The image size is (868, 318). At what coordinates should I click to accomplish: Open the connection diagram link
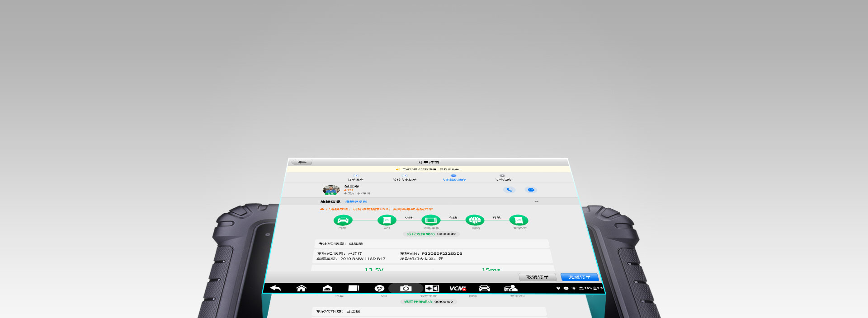click(356, 201)
